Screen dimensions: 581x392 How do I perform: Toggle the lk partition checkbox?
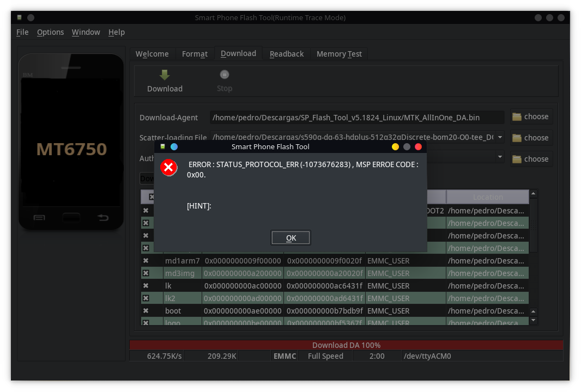coord(146,286)
